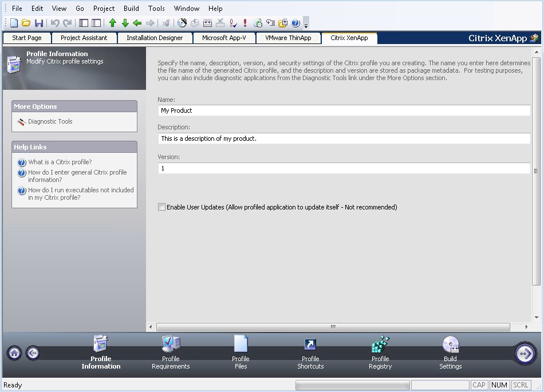This screenshot has height=392, width=544.
Task: Open the Diagnostic Tools link
Action: [x=50, y=121]
